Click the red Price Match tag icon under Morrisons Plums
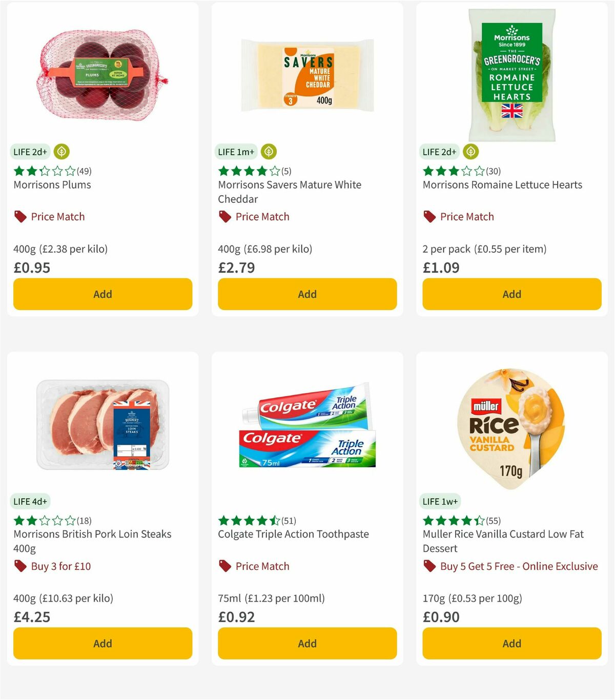 pos(20,216)
